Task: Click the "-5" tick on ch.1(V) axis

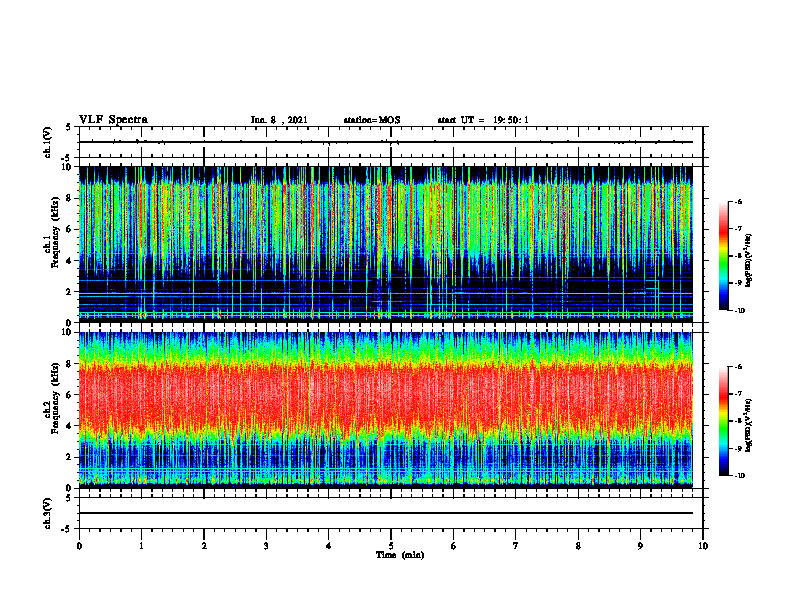Action: point(67,158)
